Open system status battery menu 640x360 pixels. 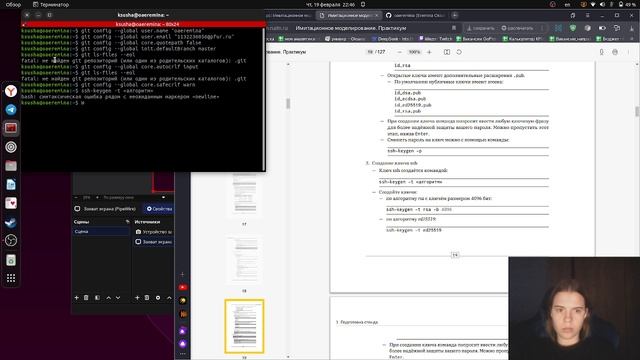coord(626,4)
